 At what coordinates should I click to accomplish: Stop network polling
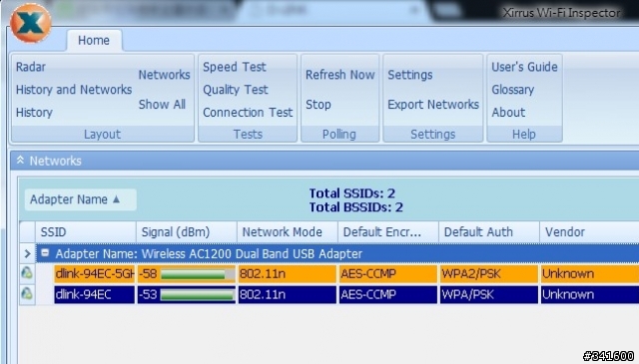pos(319,105)
